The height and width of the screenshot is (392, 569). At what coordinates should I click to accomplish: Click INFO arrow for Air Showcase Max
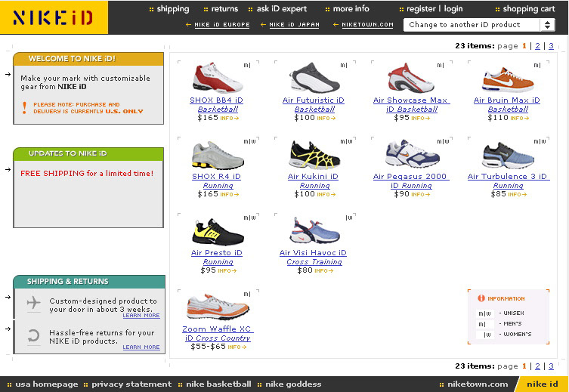420,119
